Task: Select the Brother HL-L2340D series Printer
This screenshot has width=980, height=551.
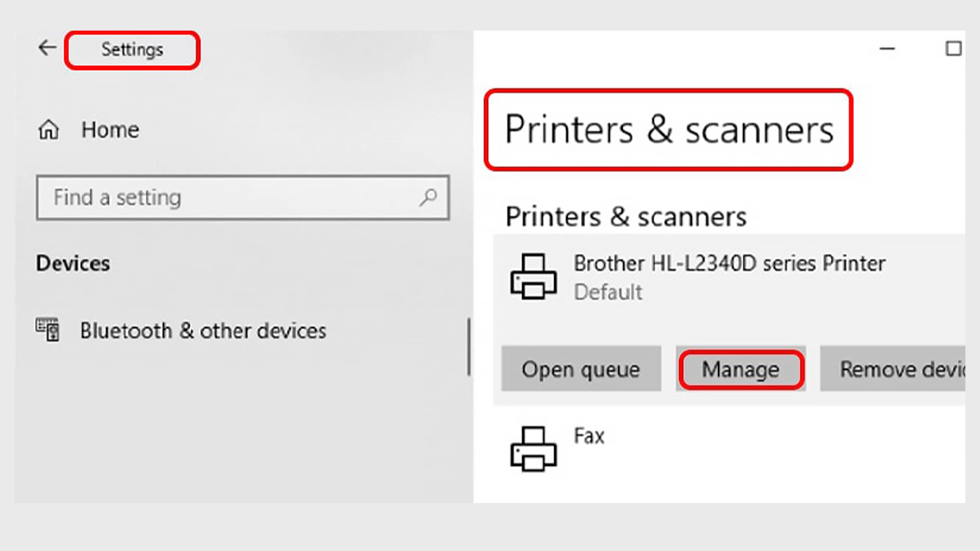Action: point(729,264)
